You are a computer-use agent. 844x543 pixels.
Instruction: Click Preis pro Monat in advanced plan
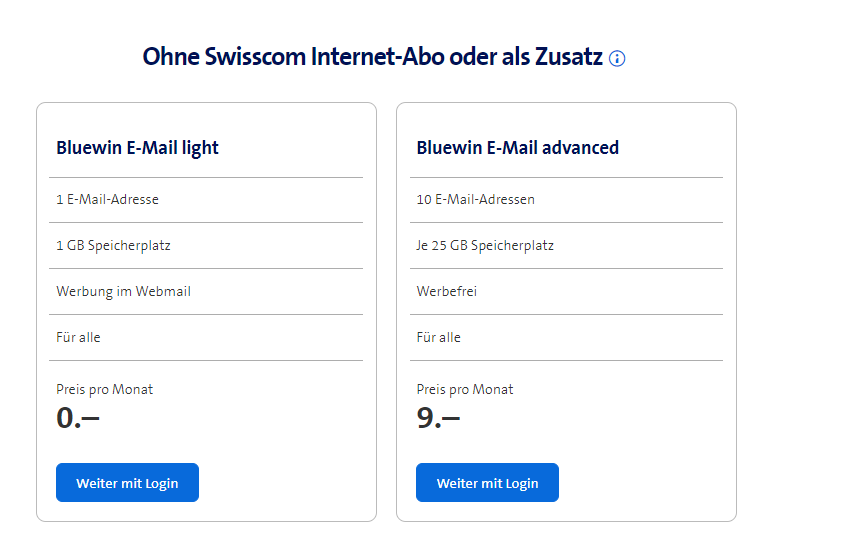pos(464,389)
